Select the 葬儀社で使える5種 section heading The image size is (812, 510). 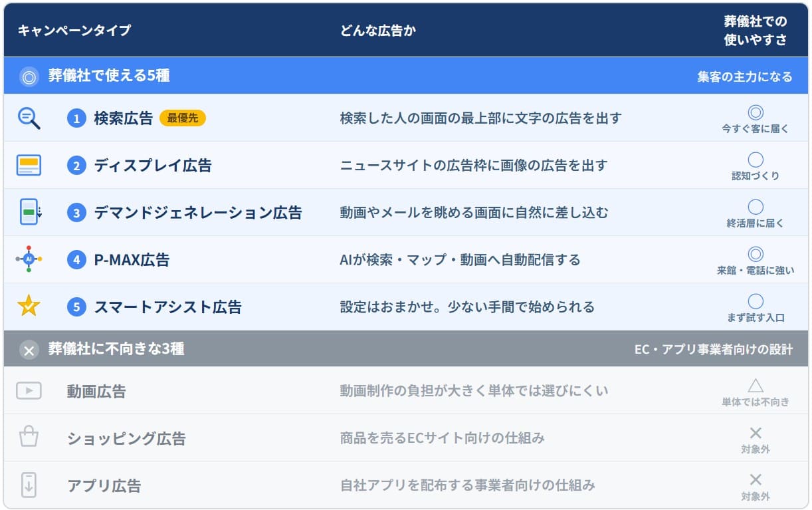click(109, 76)
